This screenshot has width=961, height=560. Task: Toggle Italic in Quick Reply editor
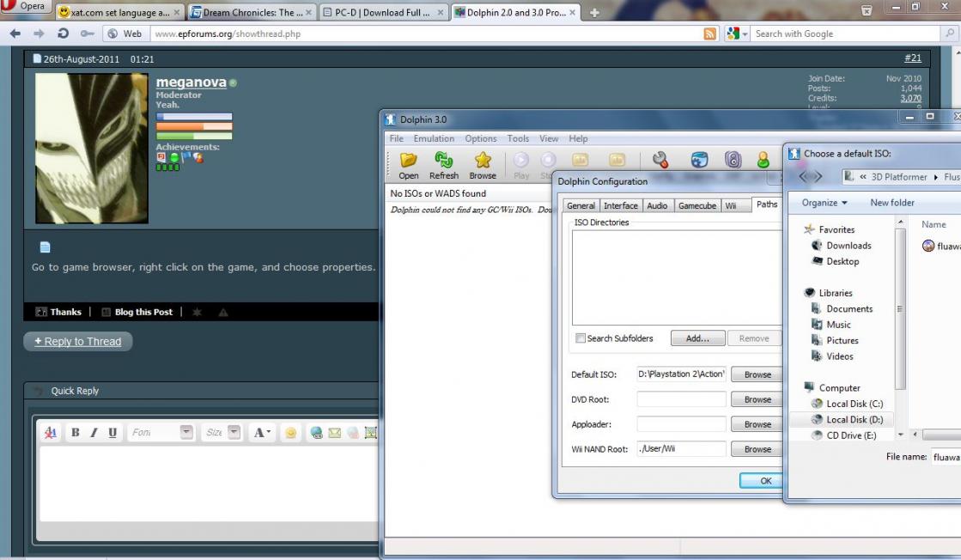pos(94,433)
